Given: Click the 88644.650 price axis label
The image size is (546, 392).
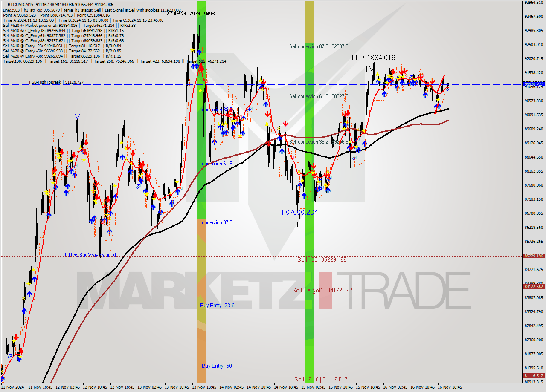Looking at the screenshot, I should click(x=534, y=157).
